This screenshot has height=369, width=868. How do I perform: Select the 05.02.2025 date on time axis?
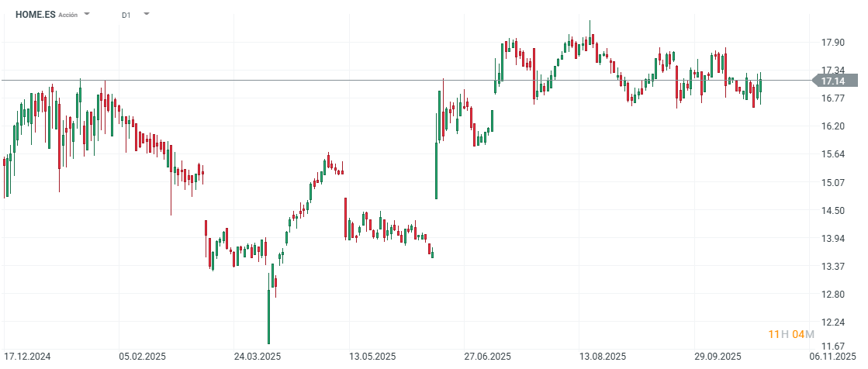pyautogui.click(x=142, y=357)
